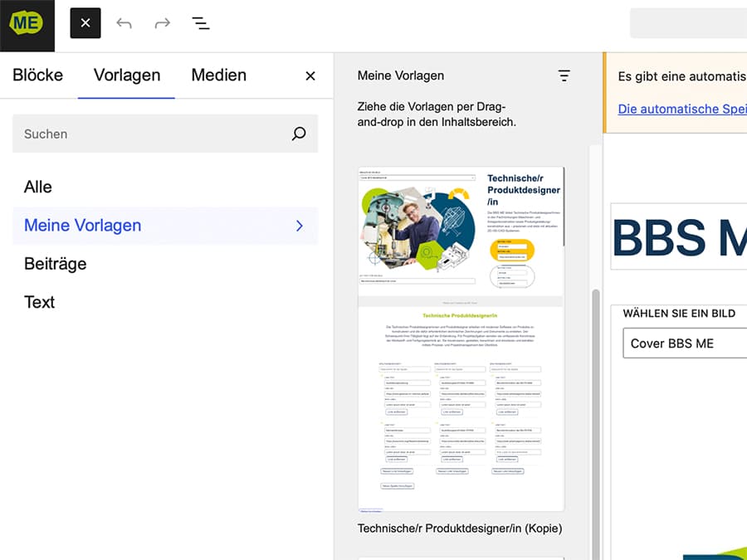Expand the Meine Vorlagen chevron arrow

(x=300, y=226)
